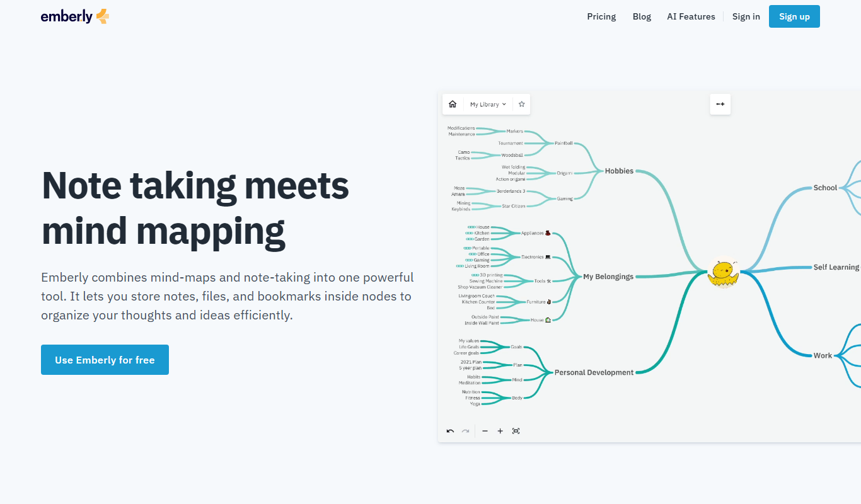Zoom out with the minus icon
The height and width of the screenshot is (504, 861).
pyautogui.click(x=485, y=431)
